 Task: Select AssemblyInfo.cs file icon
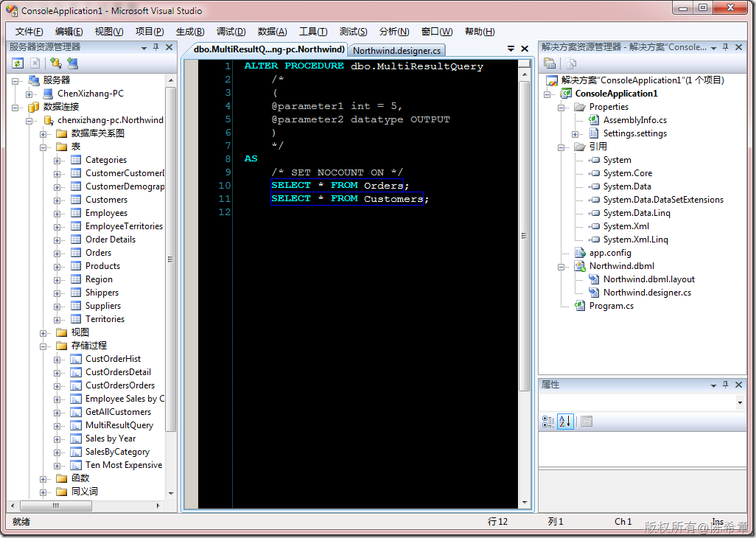click(594, 120)
